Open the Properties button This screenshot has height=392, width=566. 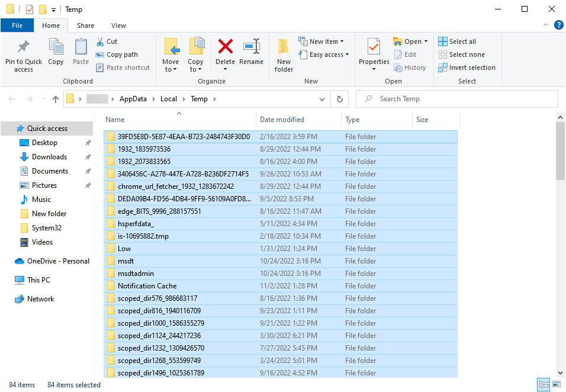click(x=374, y=54)
